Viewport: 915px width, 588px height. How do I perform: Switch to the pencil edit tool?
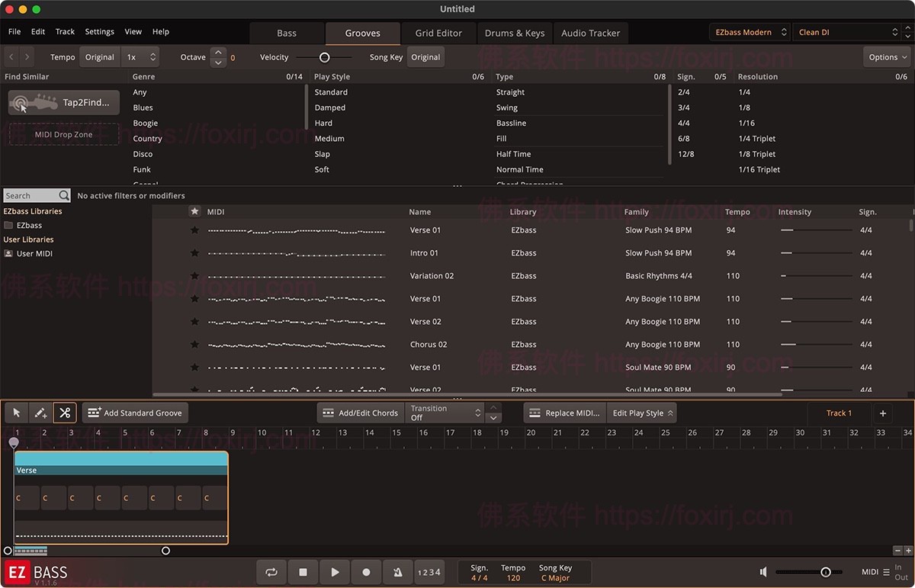tap(40, 413)
